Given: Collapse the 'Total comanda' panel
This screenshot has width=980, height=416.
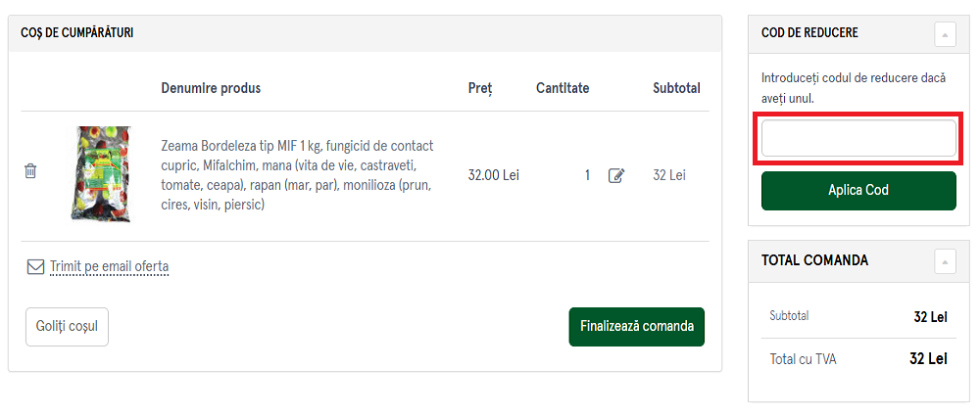Looking at the screenshot, I should [x=945, y=261].
